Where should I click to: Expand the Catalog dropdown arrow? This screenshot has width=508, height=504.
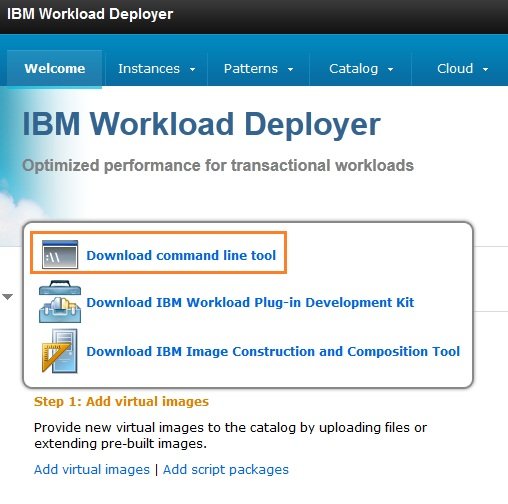point(390,69)
